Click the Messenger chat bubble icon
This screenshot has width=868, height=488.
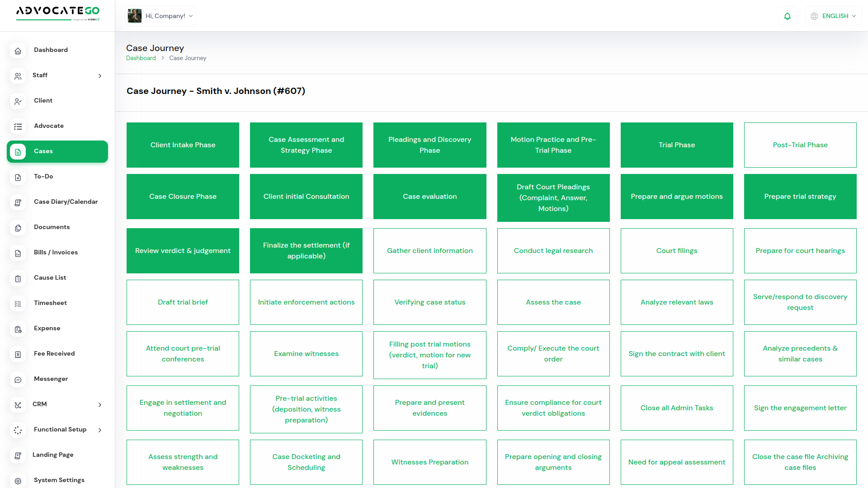(18, 380)
